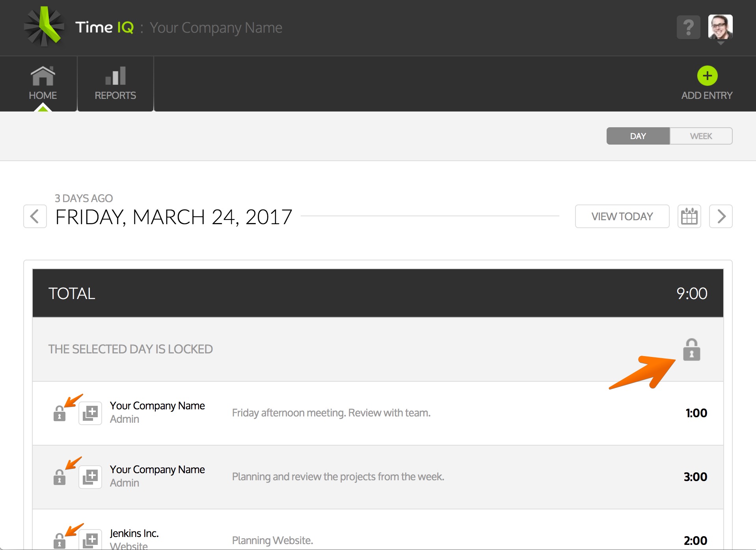Screen dimensions: 756x550
Task: Click the View Today button
Action: coord(622,216)
